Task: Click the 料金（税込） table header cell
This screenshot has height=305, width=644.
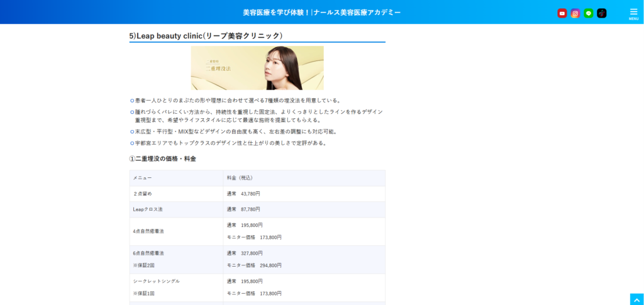Action: tap(304, 178)
